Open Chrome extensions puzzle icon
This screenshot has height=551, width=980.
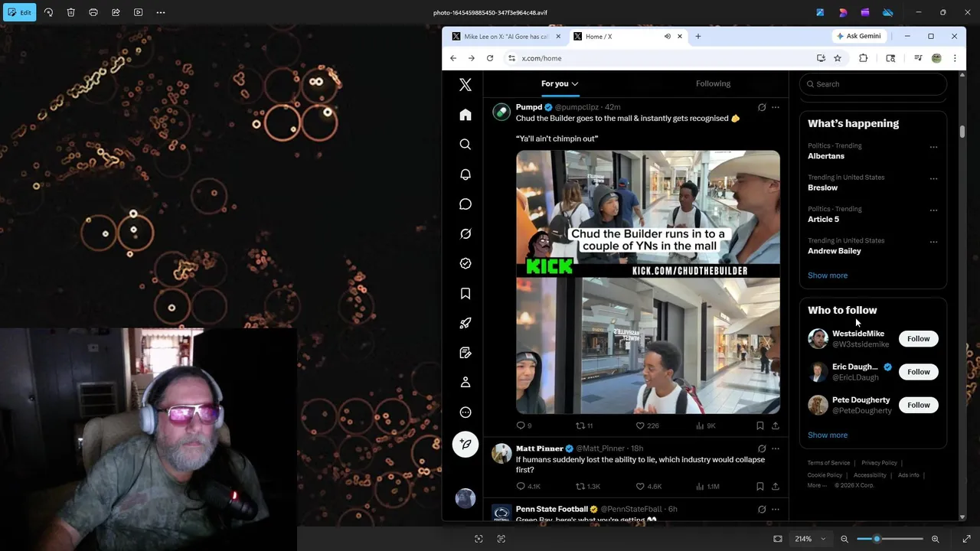pyautogui.click(x=863, y=58)
